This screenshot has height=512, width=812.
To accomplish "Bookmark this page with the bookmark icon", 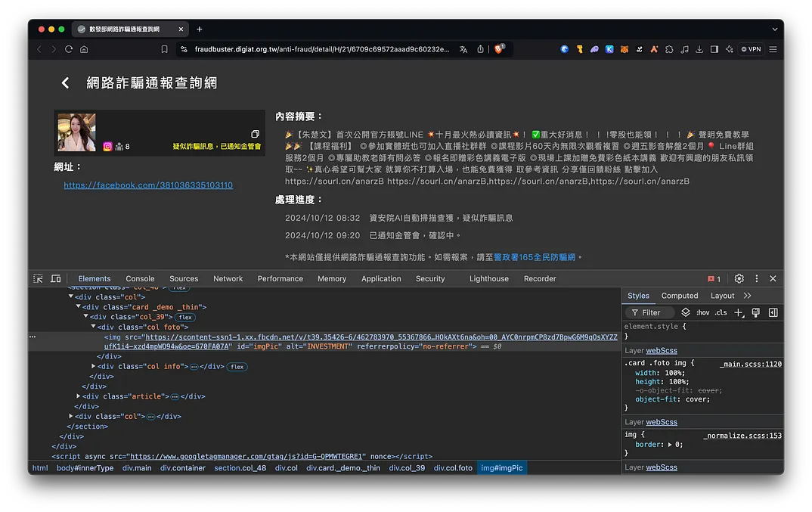I will click(164, 49).
